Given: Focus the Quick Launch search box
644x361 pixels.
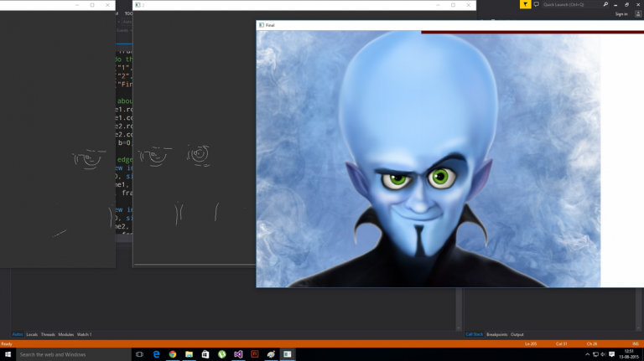Looking at the screenshot, I should pos(572,4).
